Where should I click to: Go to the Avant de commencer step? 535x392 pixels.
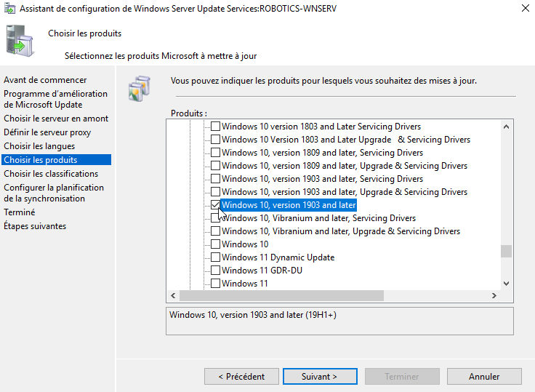click(45, 80)
